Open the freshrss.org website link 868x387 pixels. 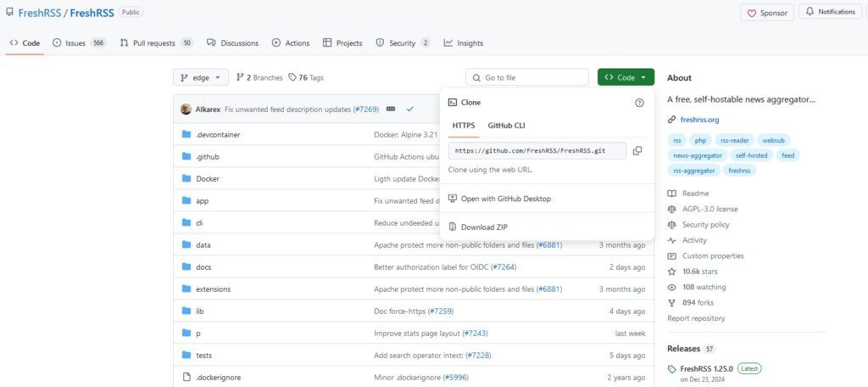pos(699,119)
